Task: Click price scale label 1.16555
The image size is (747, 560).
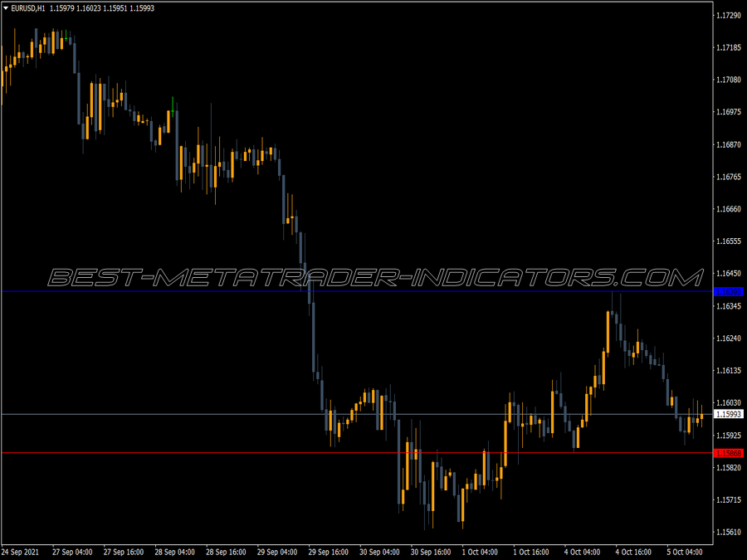Action: 729,241
